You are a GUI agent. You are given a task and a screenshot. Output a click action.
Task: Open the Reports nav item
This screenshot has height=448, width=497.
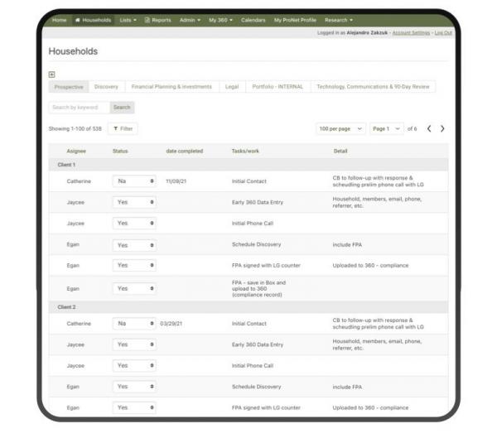(x=158, y=20)
